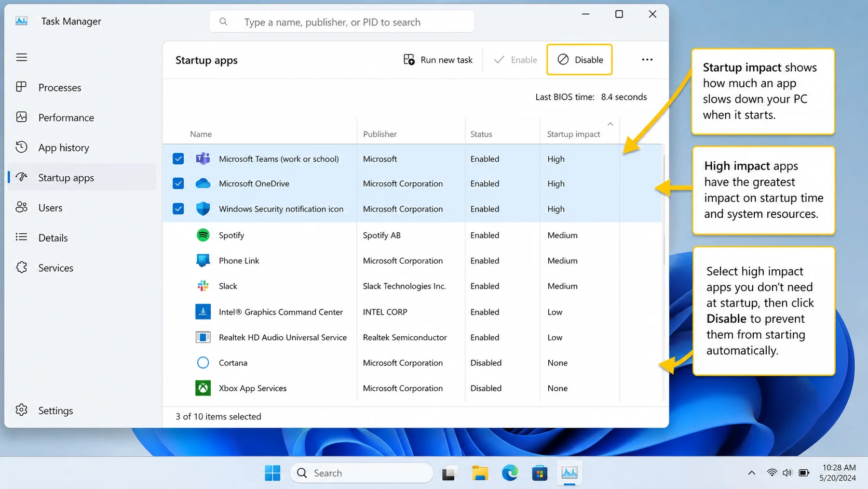Select the Startup apps page
This screenshot has width=868, height=489.
click(x=82, y=178)
